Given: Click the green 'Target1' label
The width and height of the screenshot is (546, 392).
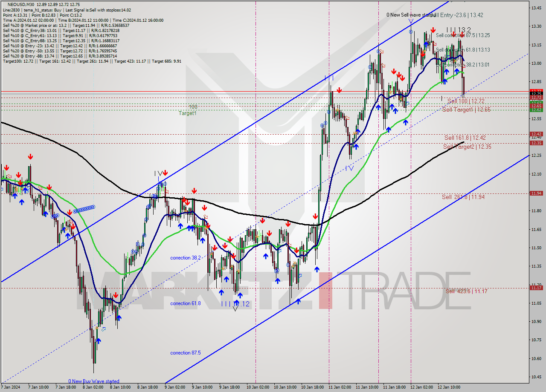Looking at the screenshot, I should (188, 113).
